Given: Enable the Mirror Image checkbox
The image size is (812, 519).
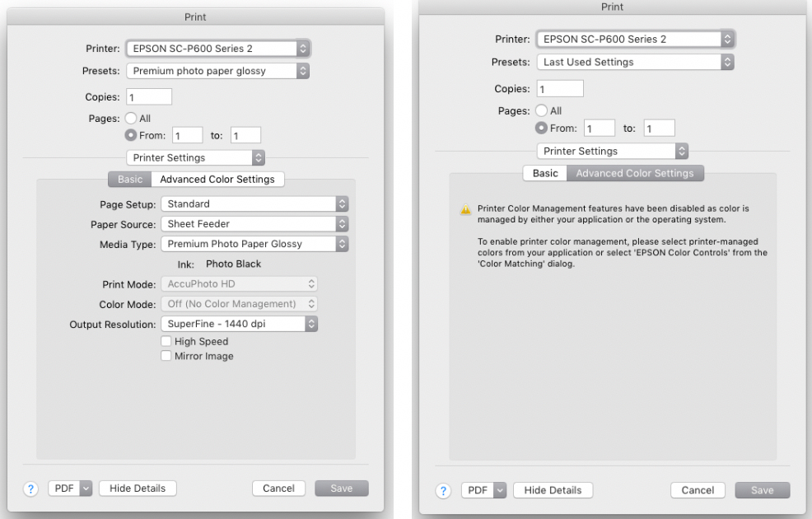Looking at the screenshot, I should point(166,356).
